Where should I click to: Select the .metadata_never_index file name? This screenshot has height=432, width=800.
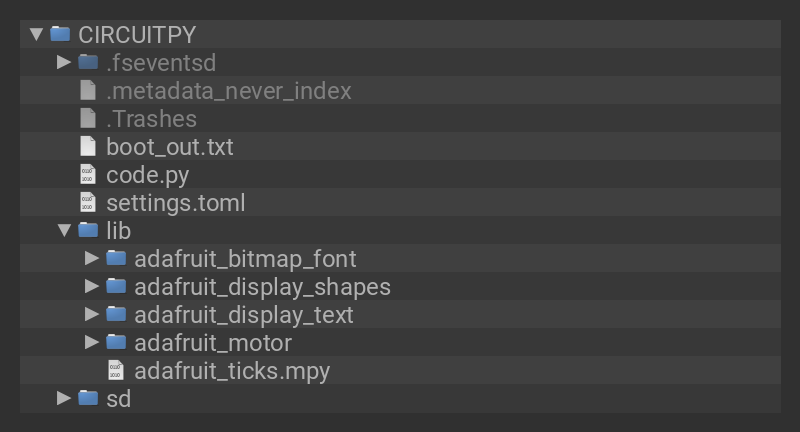coord(229,91)
